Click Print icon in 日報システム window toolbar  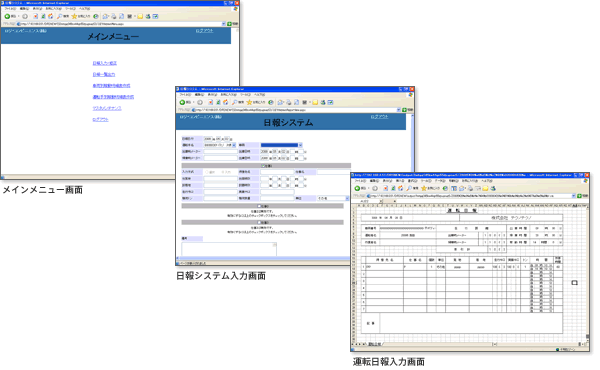point(289,102)
